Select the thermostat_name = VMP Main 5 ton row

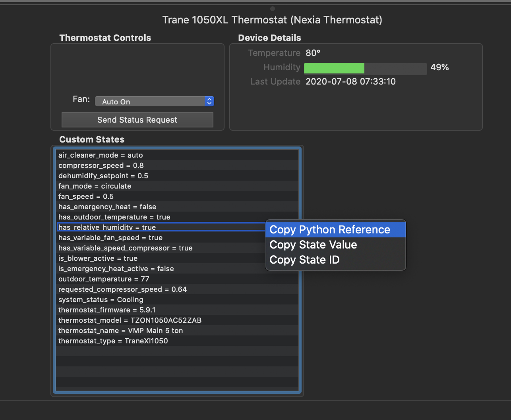[x=177, y=331]
